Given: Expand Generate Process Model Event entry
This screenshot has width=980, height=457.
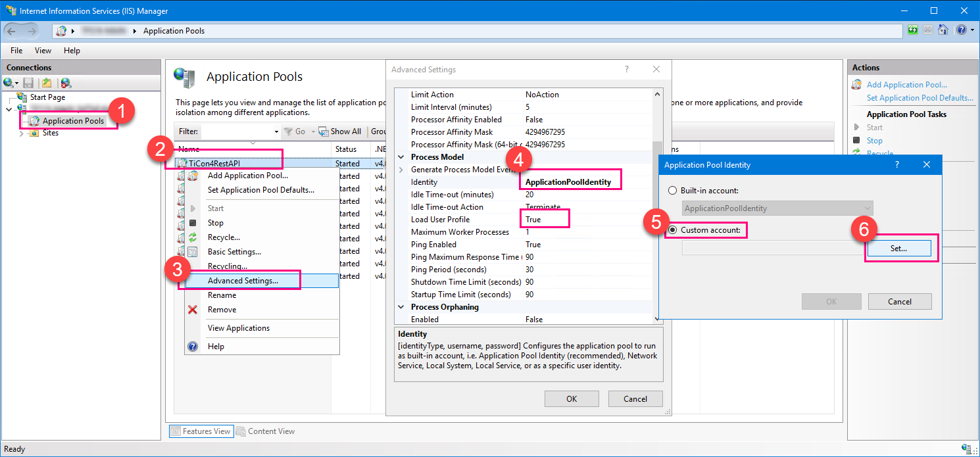Looking at the screenshot, I should point(402,170).
